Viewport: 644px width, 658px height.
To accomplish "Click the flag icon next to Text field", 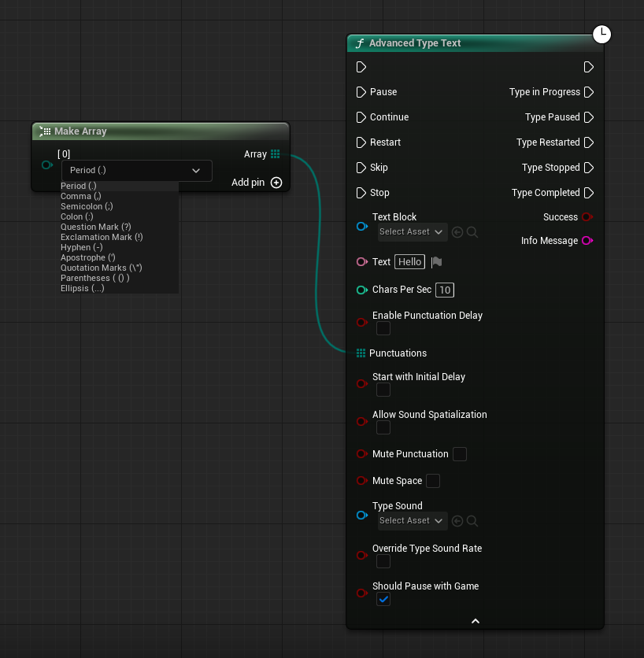I will pos(437,262).
